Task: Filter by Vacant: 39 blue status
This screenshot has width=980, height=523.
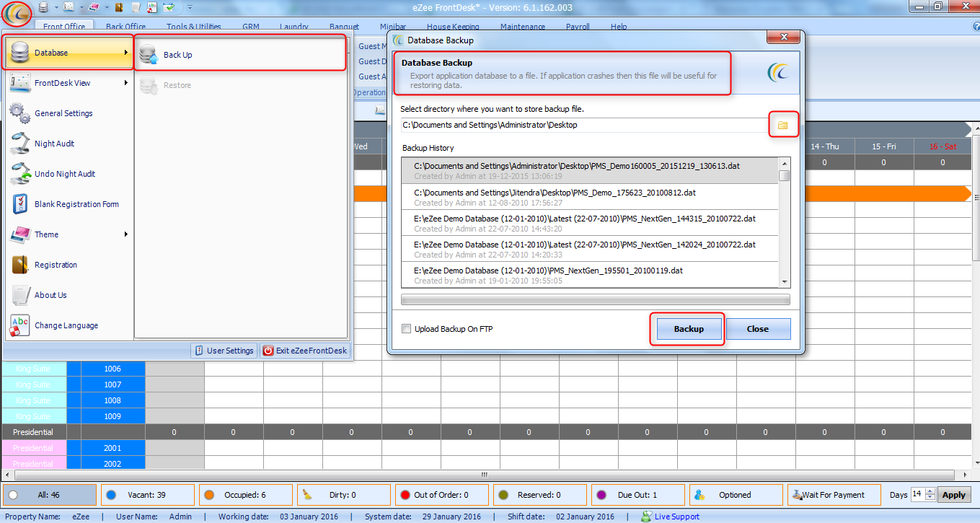Action: [x=147, y=495]
